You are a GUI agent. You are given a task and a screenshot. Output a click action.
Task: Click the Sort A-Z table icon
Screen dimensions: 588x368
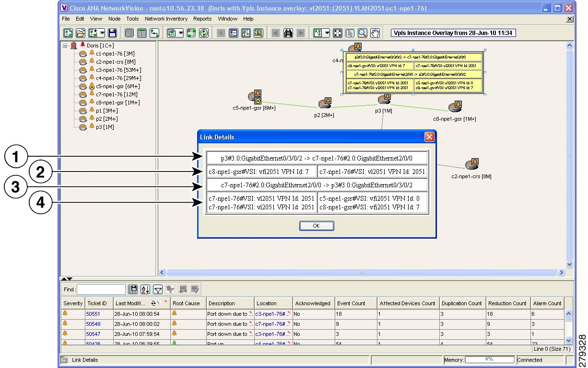tap(145, 289)
